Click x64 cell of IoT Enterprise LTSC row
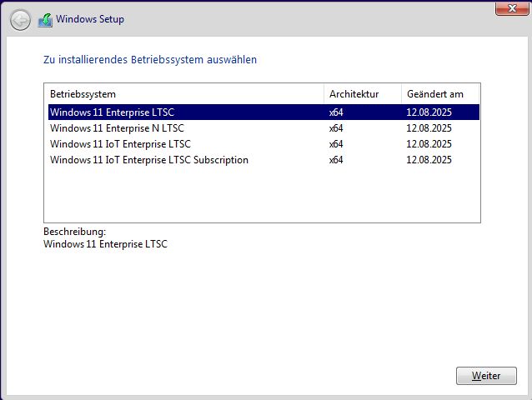This screenshot has height=400, width=532. [x=336, y=144]
